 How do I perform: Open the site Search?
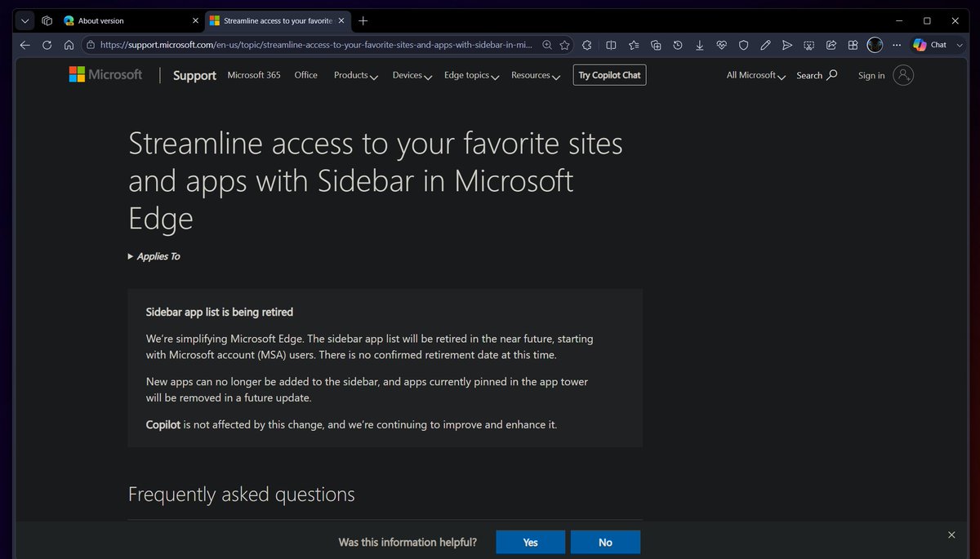[817, 75]
